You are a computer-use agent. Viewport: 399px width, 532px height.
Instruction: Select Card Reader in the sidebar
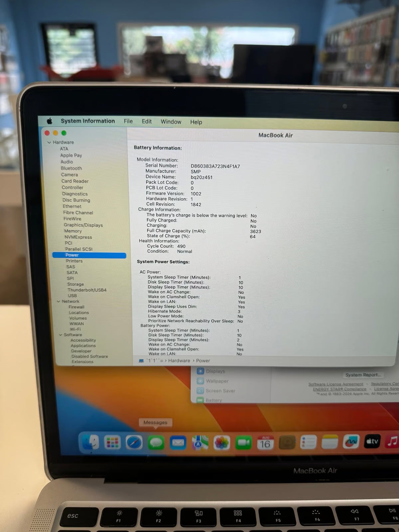click(75, 181)
